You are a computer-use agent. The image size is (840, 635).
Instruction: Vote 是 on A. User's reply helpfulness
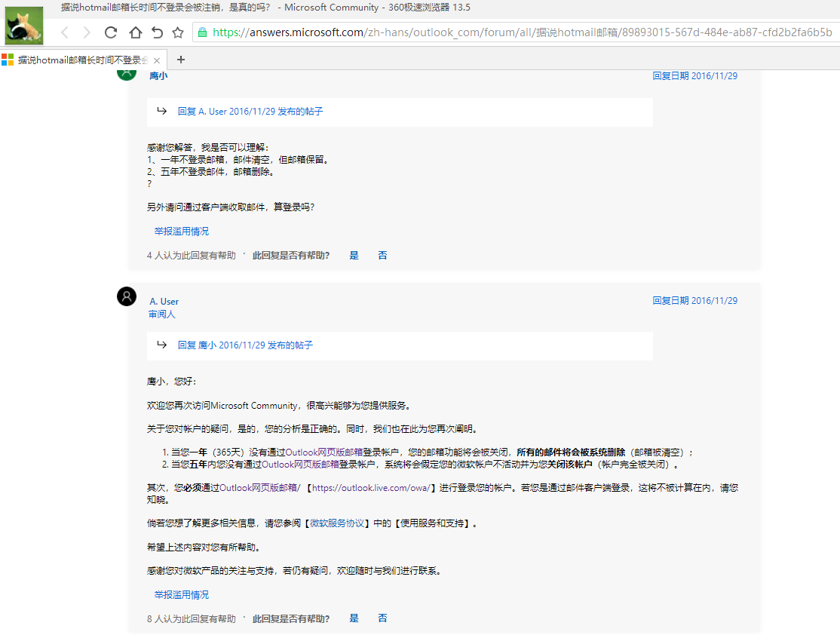[354, 618]
